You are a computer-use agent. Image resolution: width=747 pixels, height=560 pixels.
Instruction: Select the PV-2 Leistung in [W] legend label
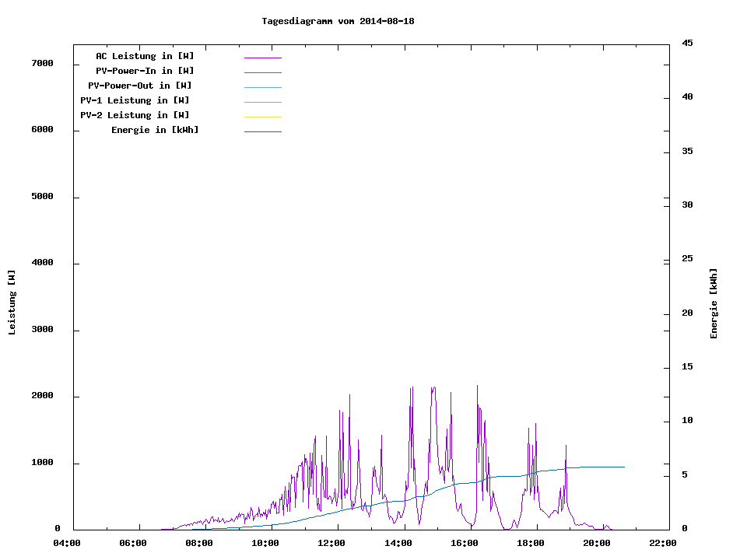(x=135, y=115)
